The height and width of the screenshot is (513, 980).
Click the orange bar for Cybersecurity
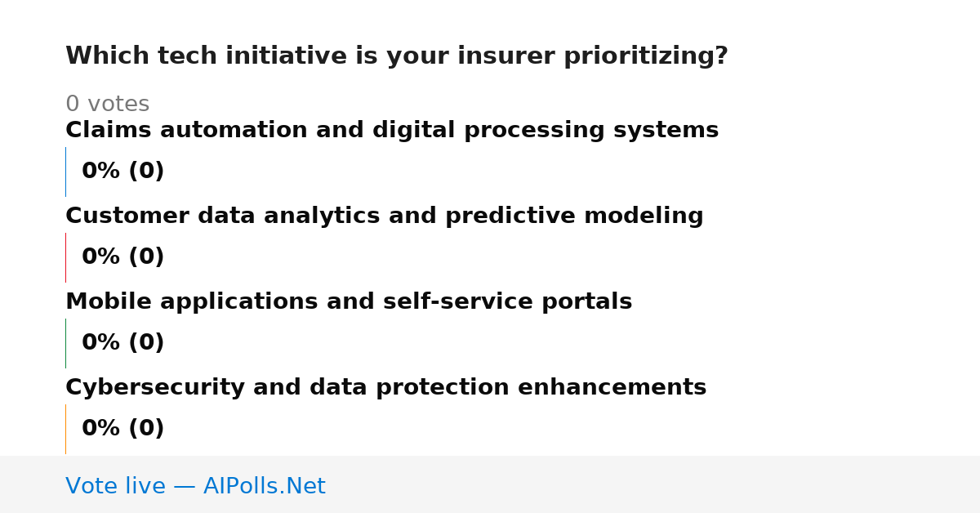(65, 429)
